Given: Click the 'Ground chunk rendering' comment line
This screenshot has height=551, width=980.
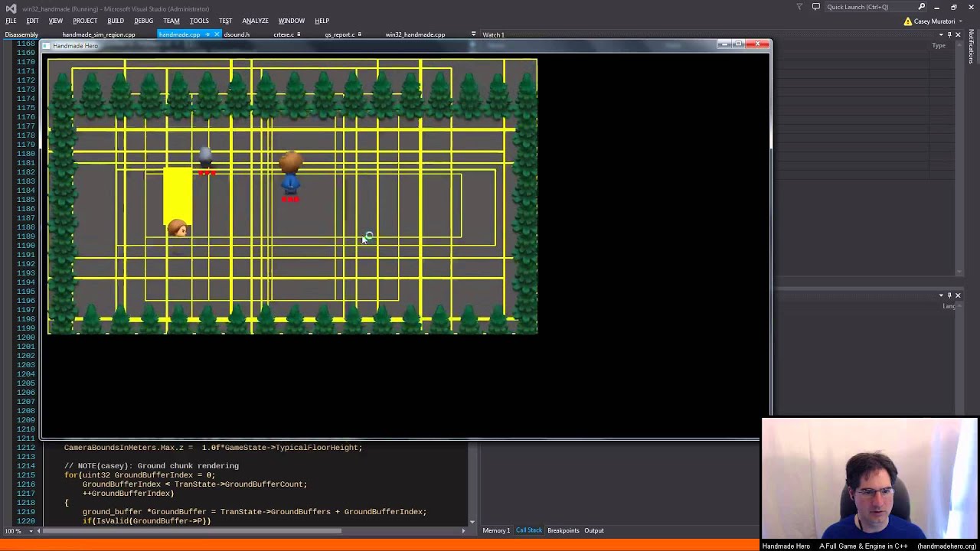Looking at the screenshot, I should coord(152,466).
